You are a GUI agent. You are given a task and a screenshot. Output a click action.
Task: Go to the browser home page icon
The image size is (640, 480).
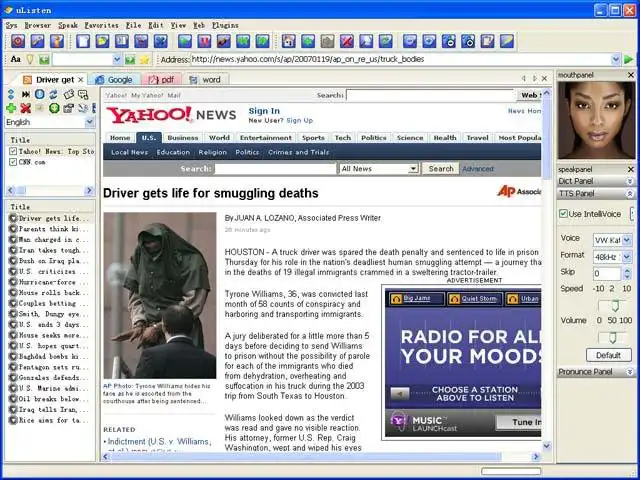point(289,41)
